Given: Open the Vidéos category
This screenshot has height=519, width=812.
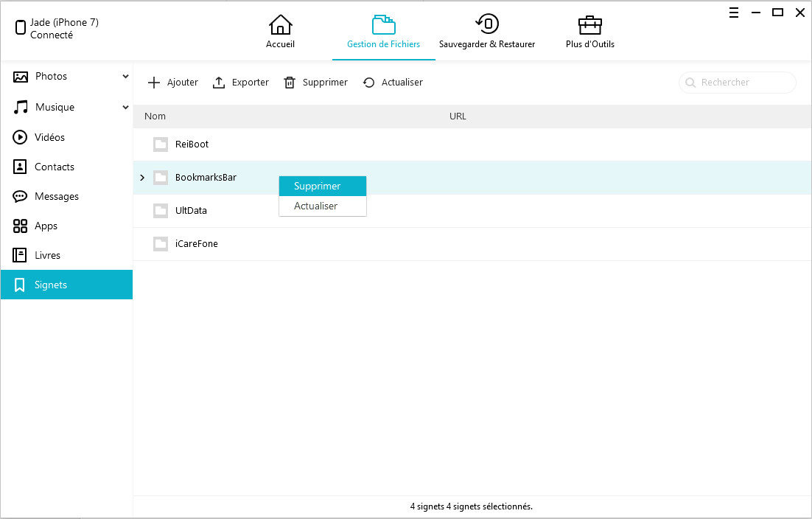Looking at the screenshot, I should pos(66,137).
